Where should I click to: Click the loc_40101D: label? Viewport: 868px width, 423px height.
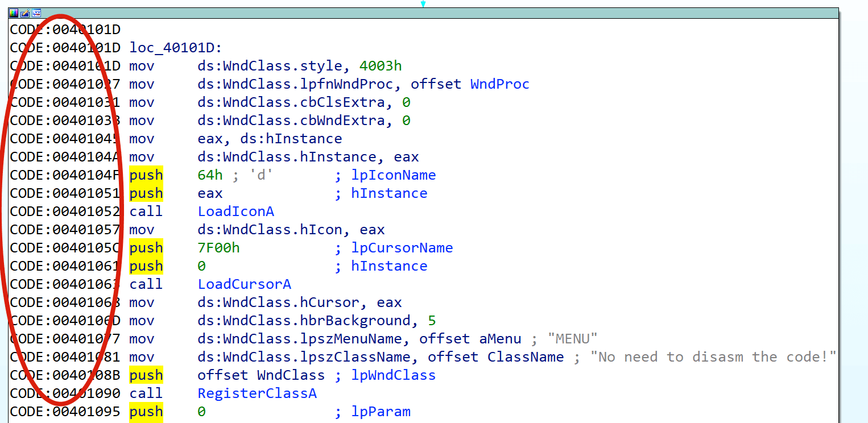(x=176, y=48)
